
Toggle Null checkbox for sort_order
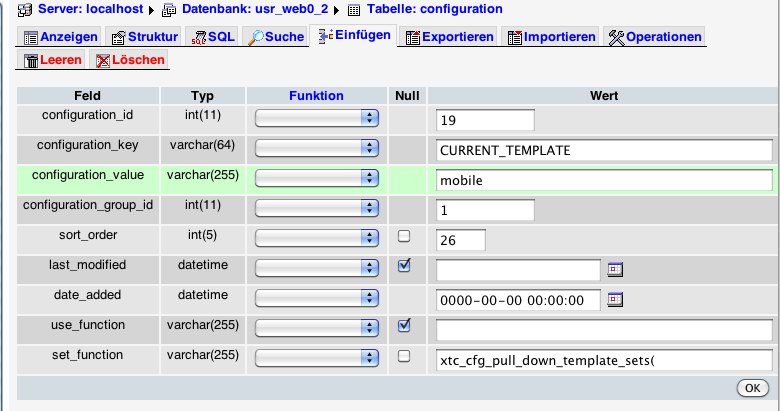coord(404,237)
